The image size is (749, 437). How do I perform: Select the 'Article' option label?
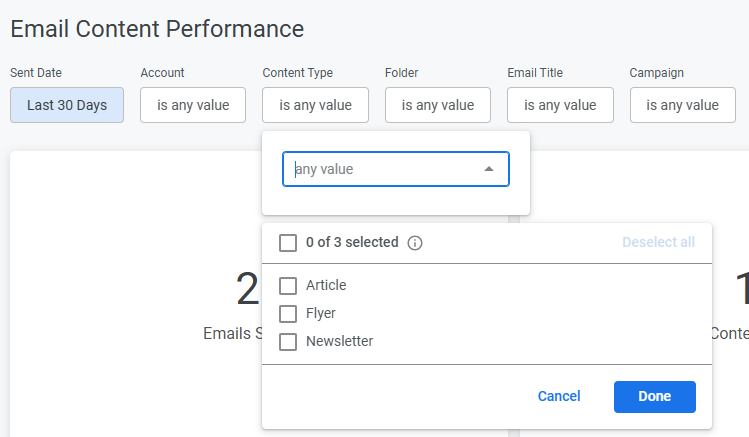point(326,285)
